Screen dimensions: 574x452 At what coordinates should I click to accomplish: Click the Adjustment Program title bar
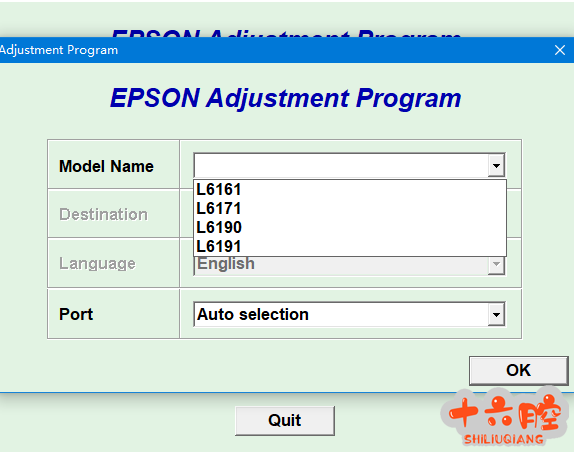point(275,50)
